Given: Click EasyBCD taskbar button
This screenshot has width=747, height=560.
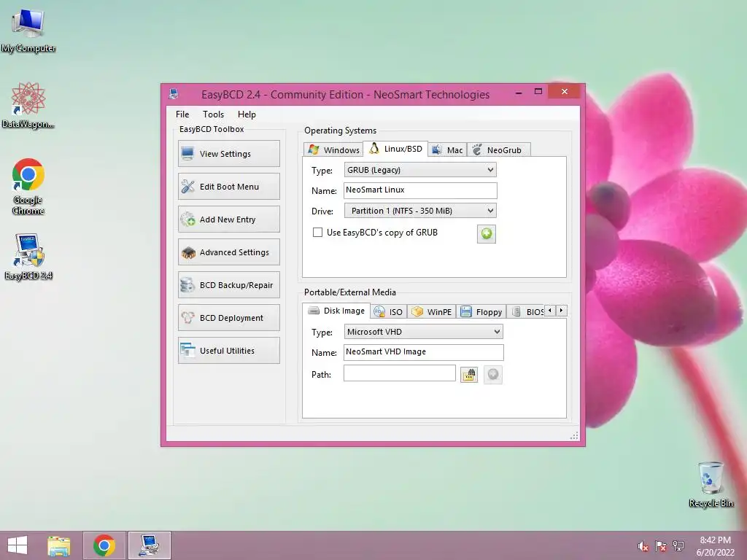Looking at the screenshot, I should point(149,545).
